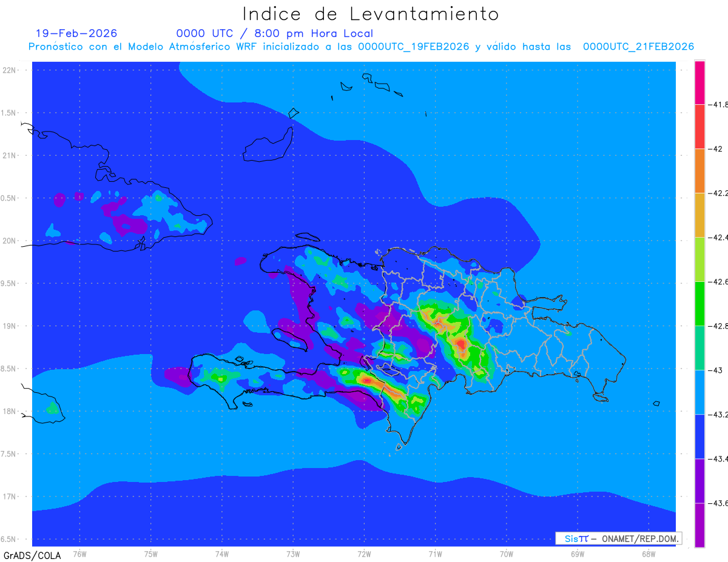
Task: Click the -42.6 colorbar value
Action: click(x=718, y=282)
